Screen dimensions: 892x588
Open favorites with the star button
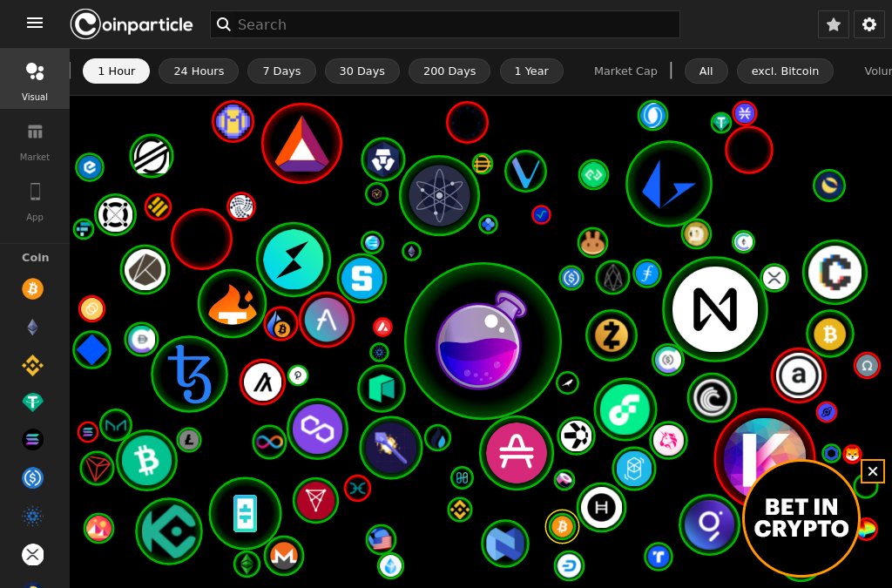click(x=834, y=24)
